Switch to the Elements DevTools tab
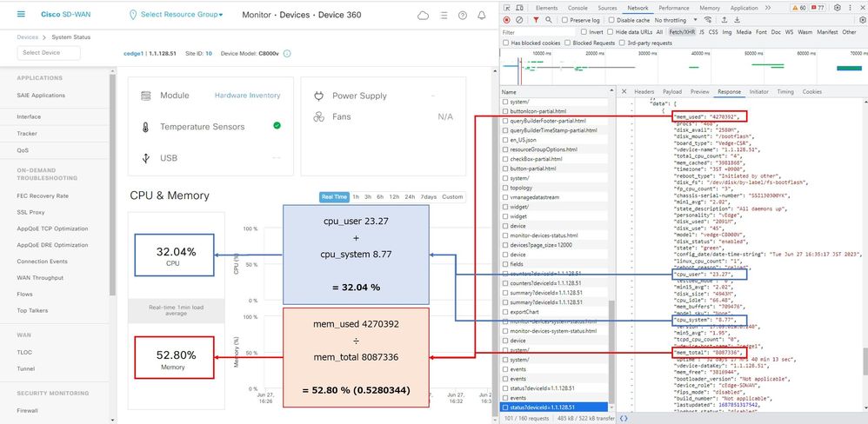 point(546,8)
